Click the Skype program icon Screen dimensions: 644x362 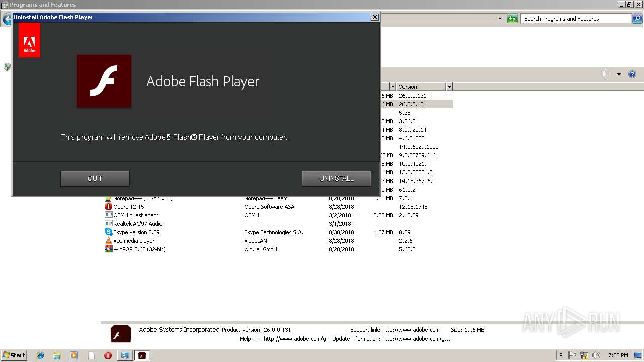tap(108, 232)
